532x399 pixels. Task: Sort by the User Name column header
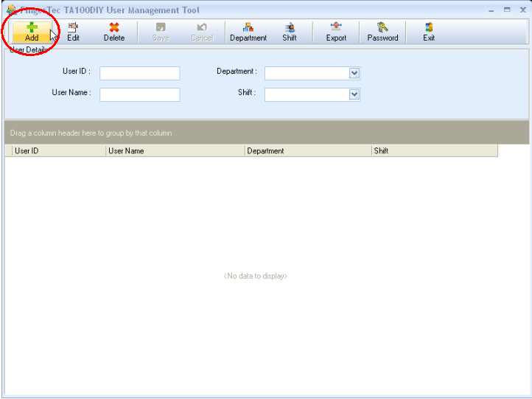point(176,150)
